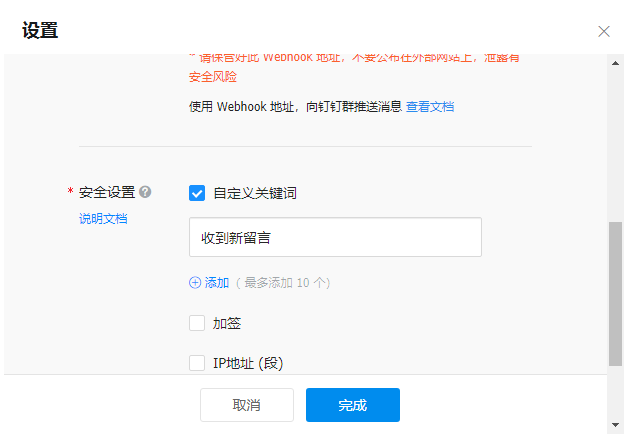Open the 说明文档 link
This screenshot has height=442, width=631.
(103, 219)
